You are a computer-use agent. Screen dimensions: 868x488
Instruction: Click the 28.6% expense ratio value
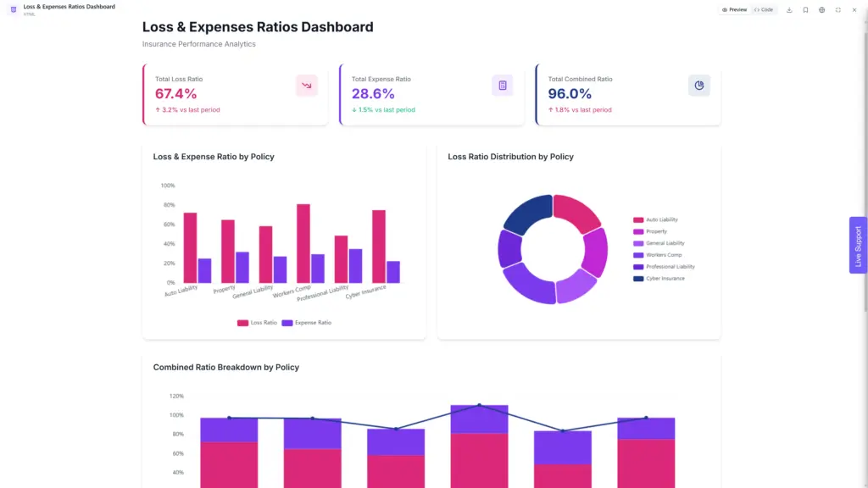pyautogui.click(x=373, y=93)
